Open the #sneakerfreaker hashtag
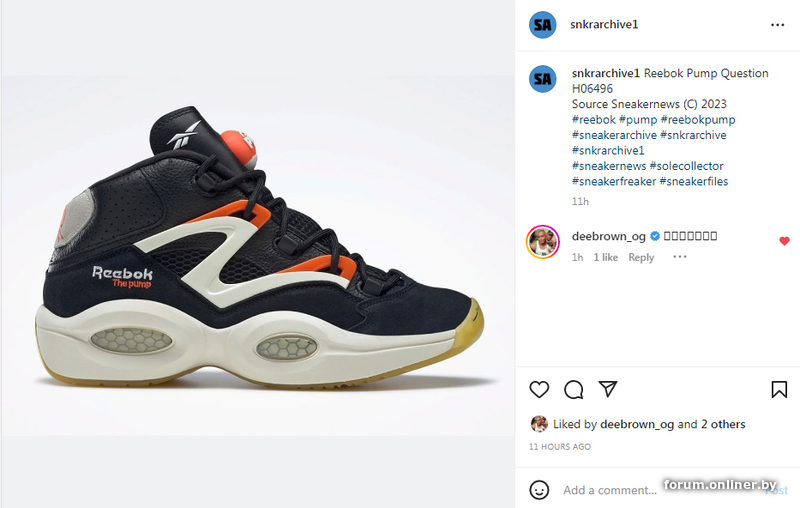Viewport: 800px width, 508px height. pos(614,181)
